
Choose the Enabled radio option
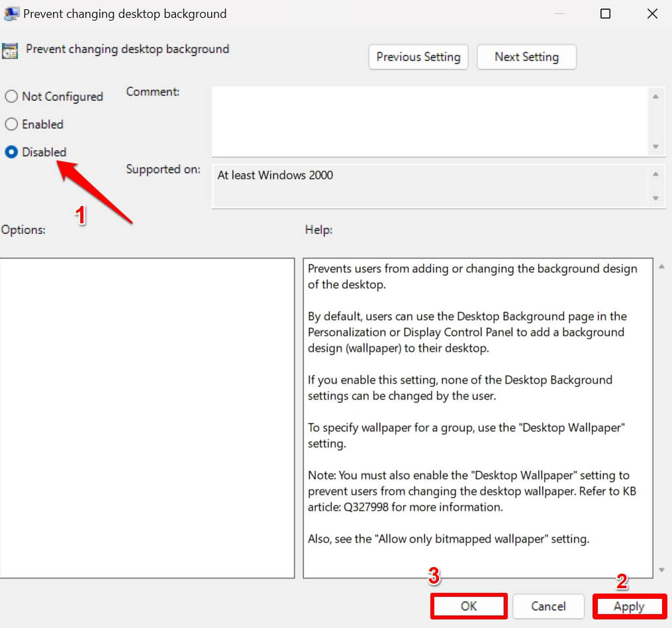click(11, 125)
